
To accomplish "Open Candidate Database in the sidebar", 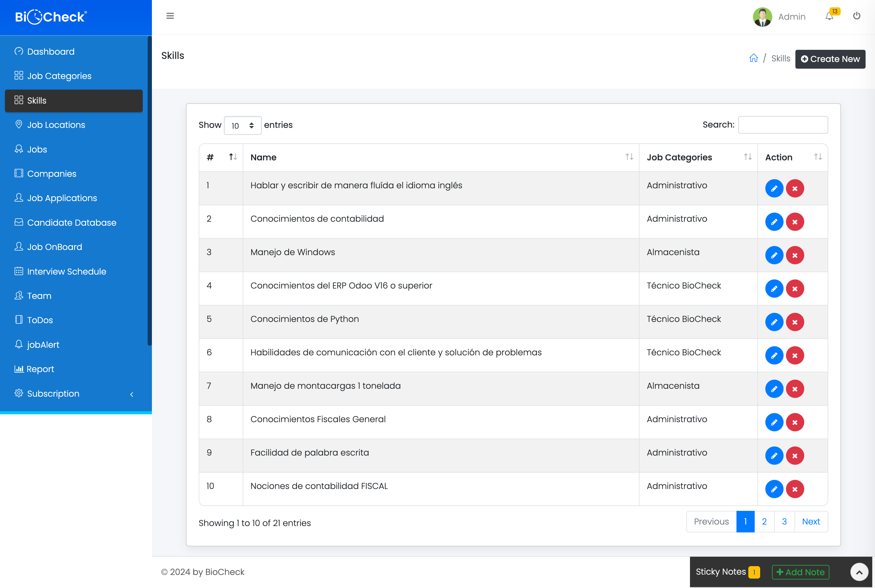I will pos(74,222).
